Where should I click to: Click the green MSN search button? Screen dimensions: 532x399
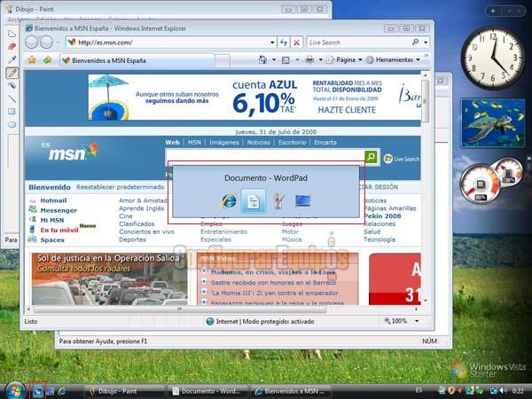coord(372,156)
